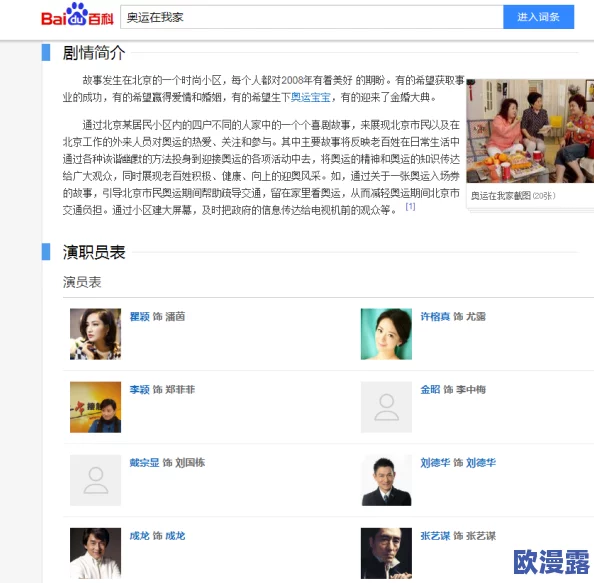Click the 进入词条 button
This screenshot has width=594, height=583.
tap(538, 17)
